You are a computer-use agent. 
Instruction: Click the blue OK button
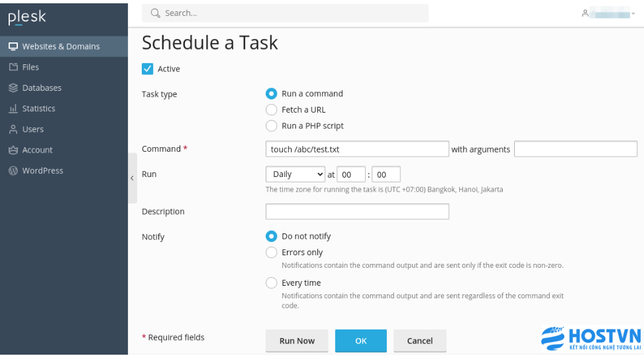361,341
